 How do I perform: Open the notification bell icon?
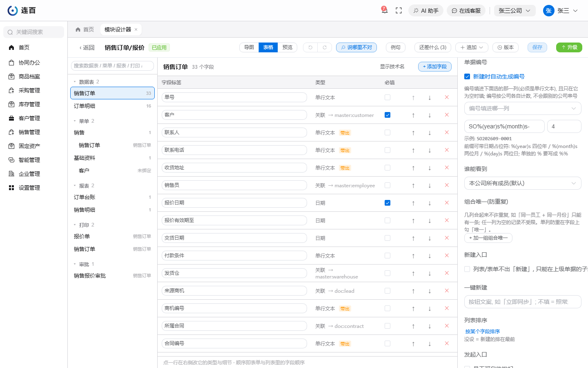point(384,10)
